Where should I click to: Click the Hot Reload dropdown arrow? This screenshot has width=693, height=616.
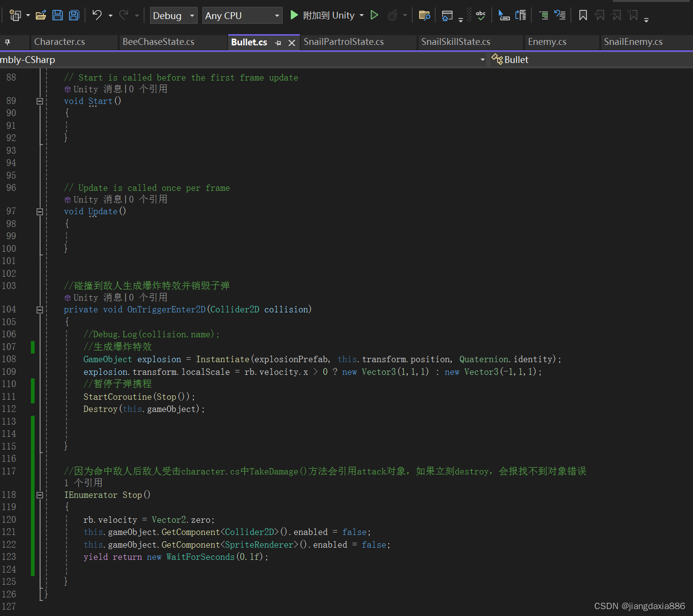point(405,16)
